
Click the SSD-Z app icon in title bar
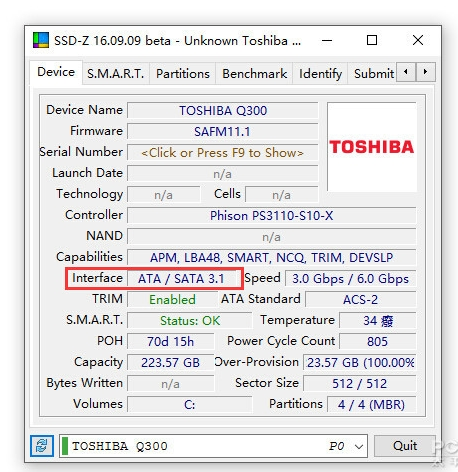click(x=41, y=40)
